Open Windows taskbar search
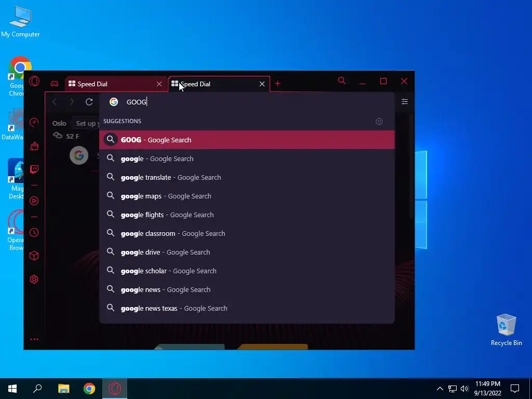Viewport: 532px width, 399px height. click(37, 389)
